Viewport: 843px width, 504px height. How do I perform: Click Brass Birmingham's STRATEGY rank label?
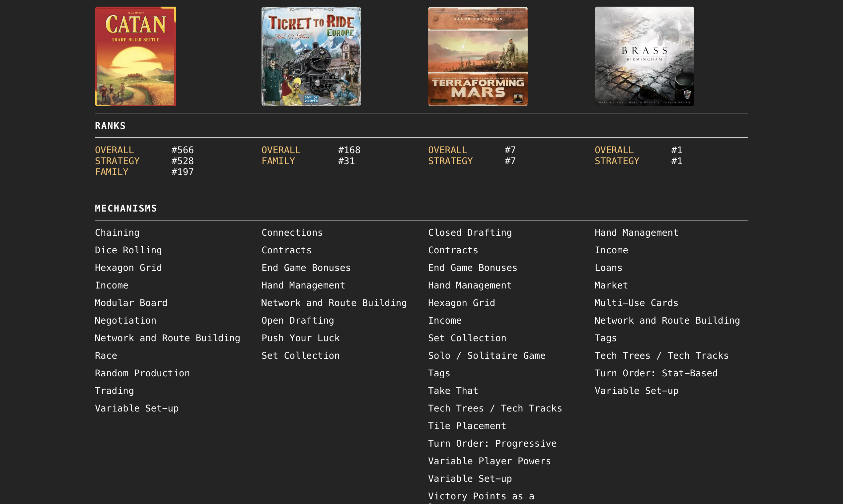pyautogui.click(x=617, y=161)
